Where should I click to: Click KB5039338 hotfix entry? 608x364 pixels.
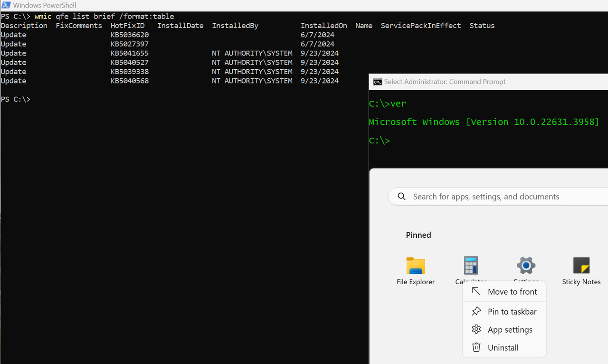point(130,72)
